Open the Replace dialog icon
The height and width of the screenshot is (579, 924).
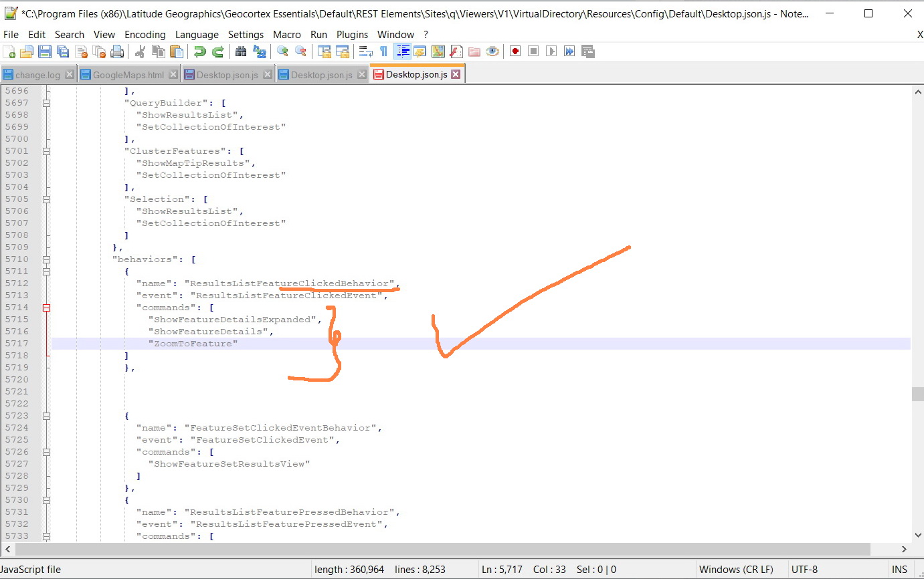click(259, 51)
